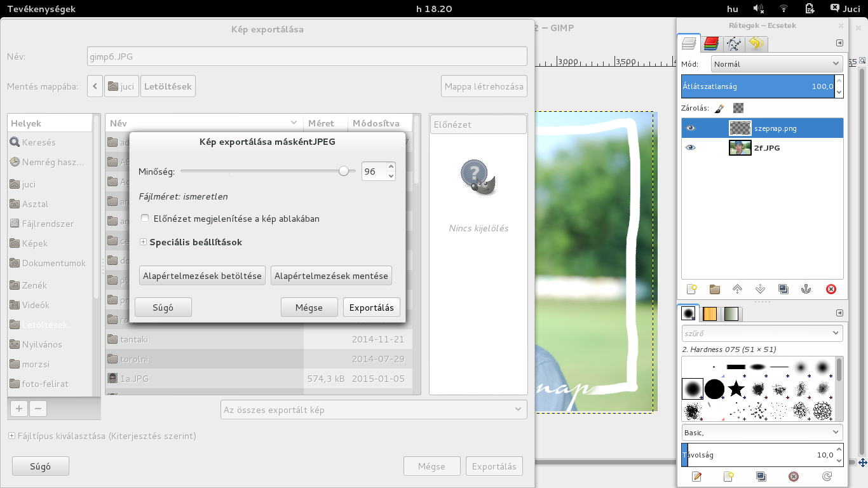Switch to the Channels tab
This screenshot has height=488, width=868.
click(712, 44)
